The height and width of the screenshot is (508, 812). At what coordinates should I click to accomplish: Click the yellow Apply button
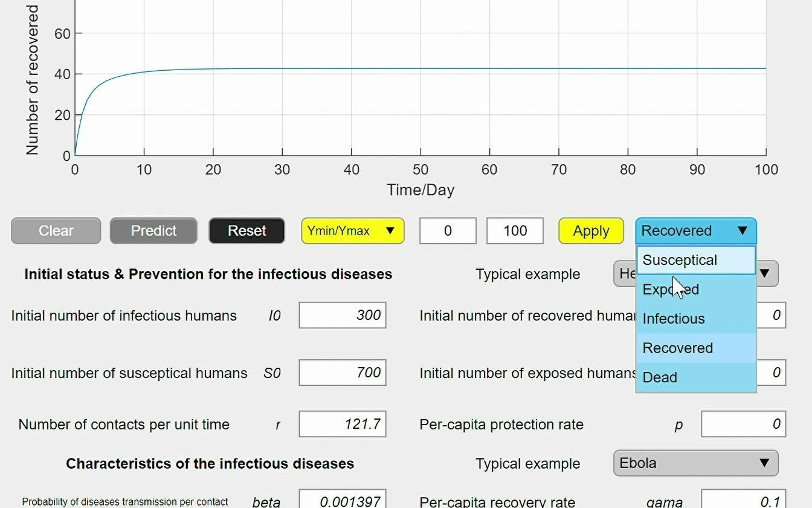591,231
